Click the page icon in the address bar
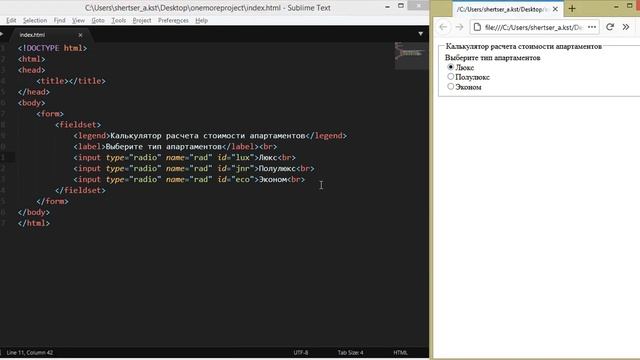The width and height of the screenshot is (640, 360). click(477, 27)
